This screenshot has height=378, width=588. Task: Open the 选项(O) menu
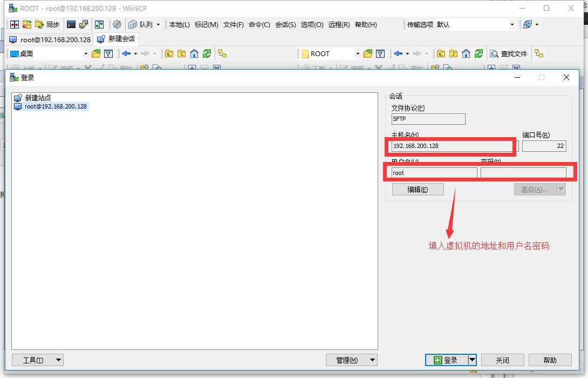(312, 24)
